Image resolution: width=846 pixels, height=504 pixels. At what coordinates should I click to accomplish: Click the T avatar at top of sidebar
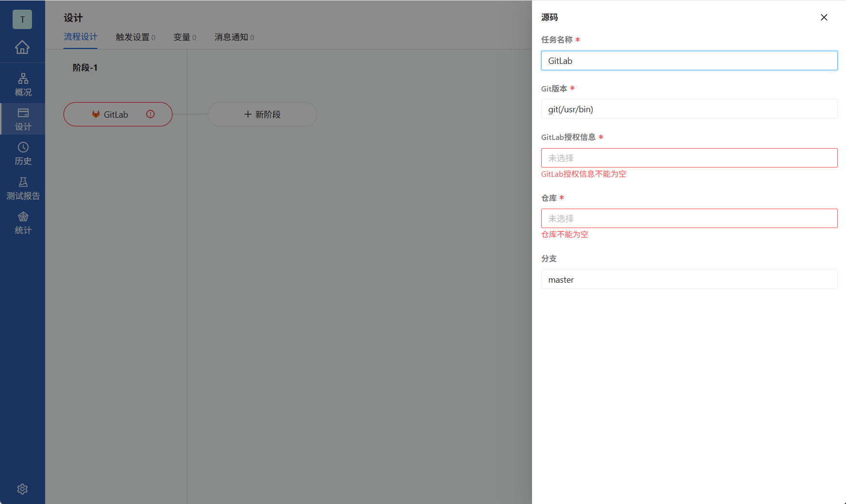[22, 20]
